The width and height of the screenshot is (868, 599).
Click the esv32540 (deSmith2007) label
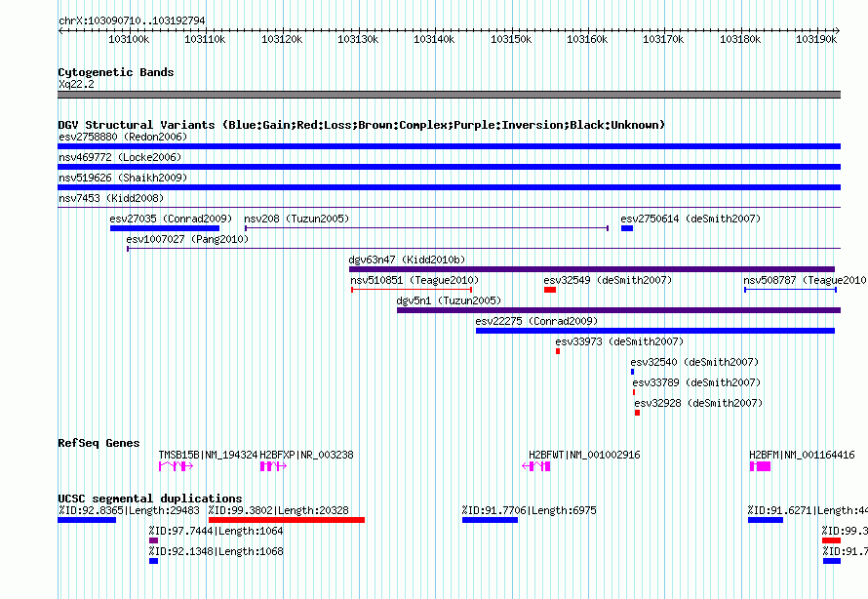(694, 362)
